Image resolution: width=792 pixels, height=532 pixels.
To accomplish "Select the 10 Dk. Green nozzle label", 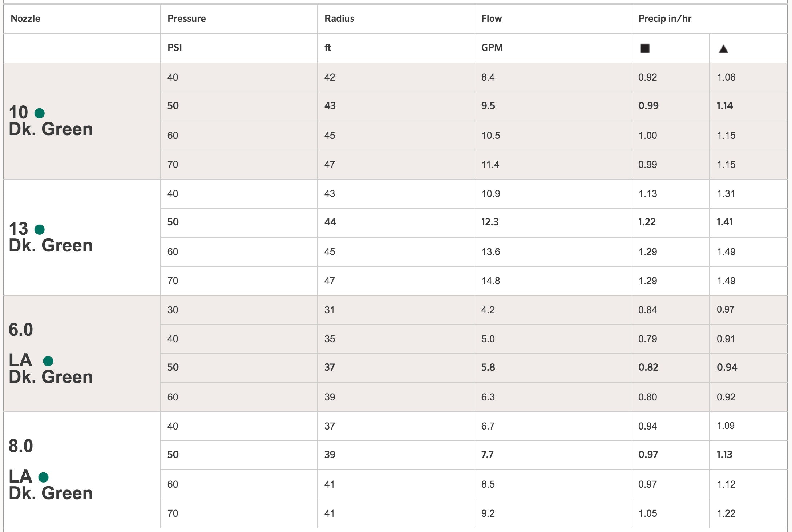I will pos(50,121).
